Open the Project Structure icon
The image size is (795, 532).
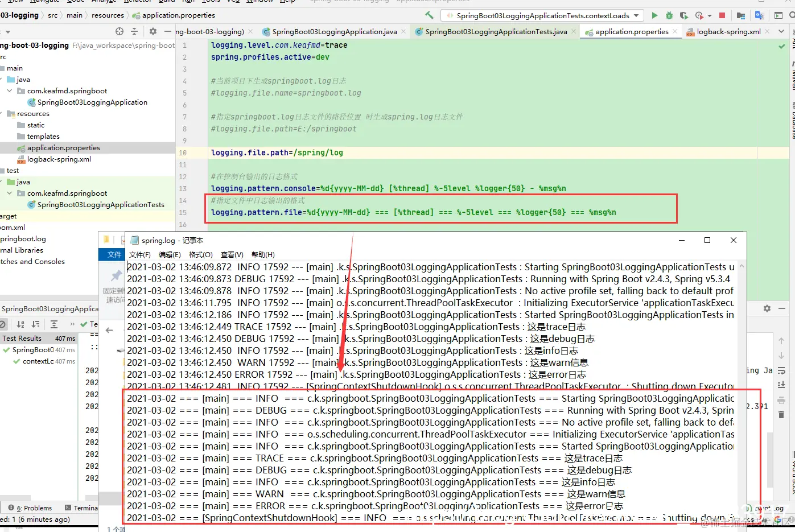740,15
